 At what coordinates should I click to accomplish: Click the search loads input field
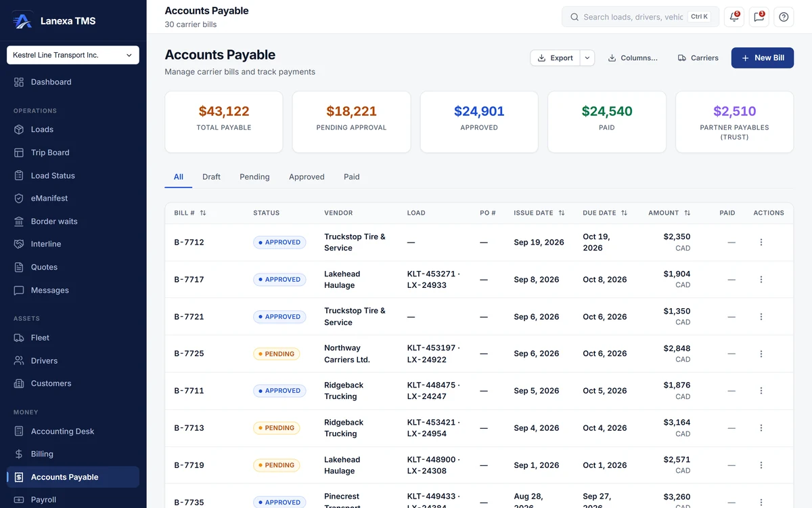pos(640,17)
